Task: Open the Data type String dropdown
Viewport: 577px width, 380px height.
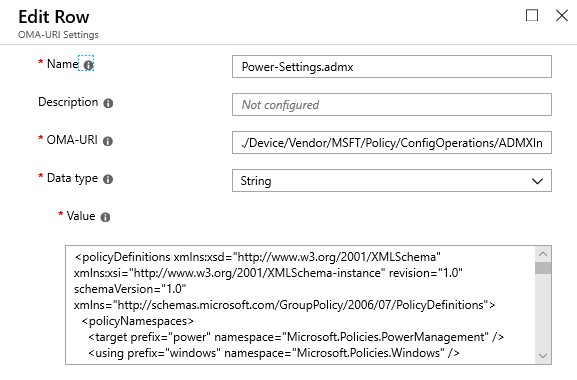Action: [392, 180]
